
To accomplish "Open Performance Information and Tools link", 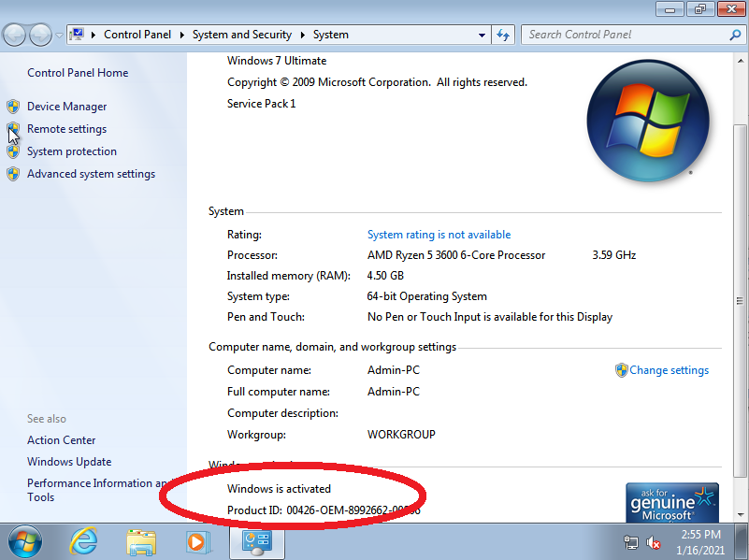I will pos(97,490).
